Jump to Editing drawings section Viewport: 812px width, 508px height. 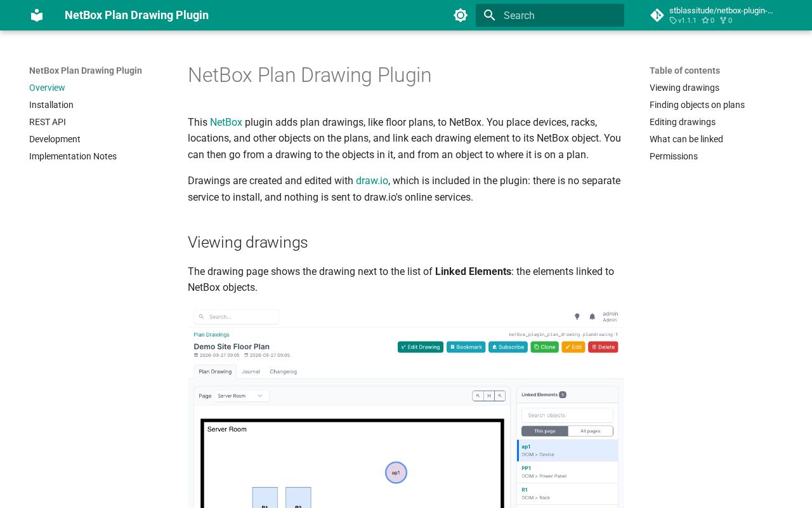pyautogui.click(x=683, y=122)
